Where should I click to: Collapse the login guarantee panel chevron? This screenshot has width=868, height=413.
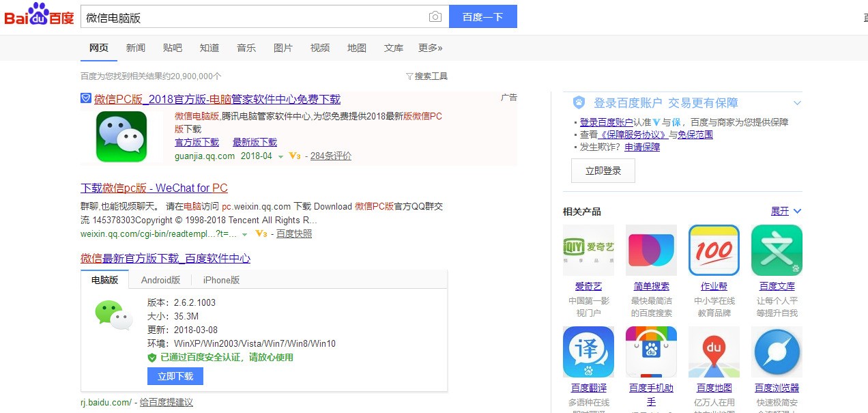[797, 103]
